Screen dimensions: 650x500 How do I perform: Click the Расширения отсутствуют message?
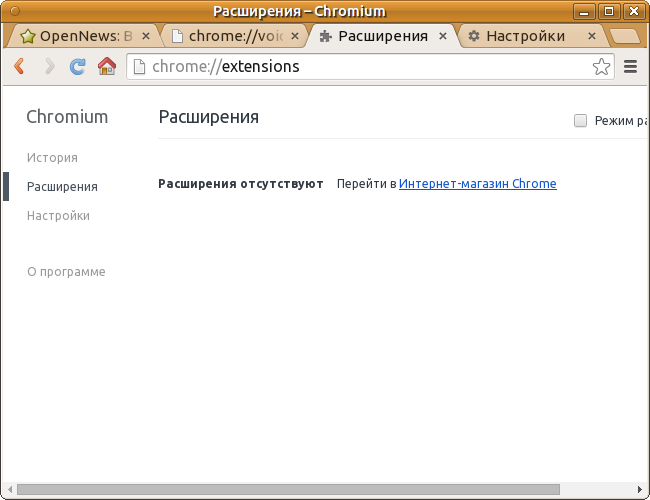(240, 183)
